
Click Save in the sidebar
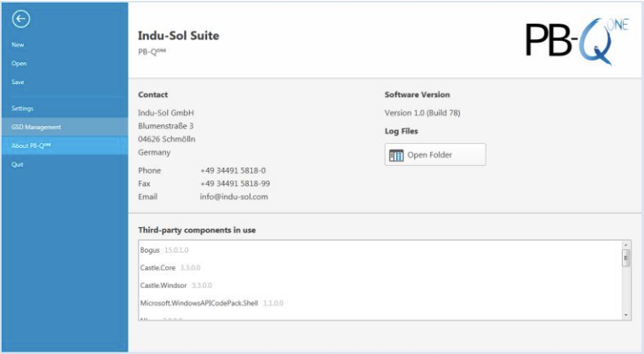(18, 82)
